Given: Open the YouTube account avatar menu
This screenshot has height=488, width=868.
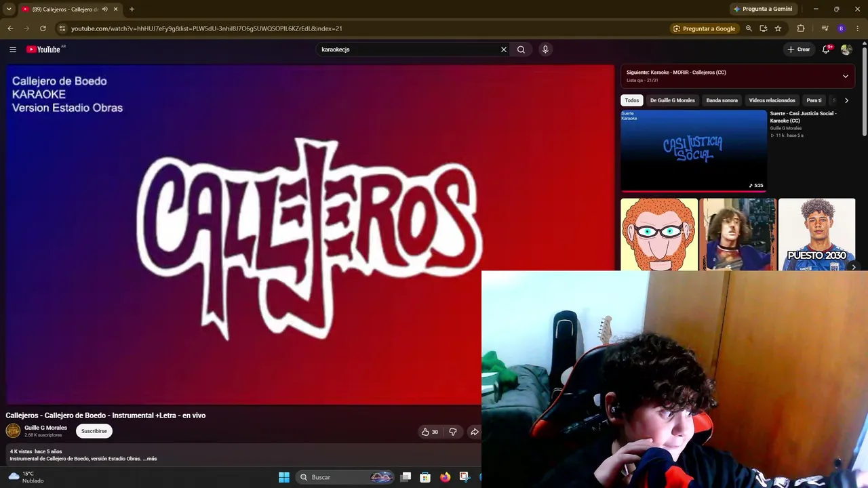Looking at the screenshot, I should click(846, 49).
